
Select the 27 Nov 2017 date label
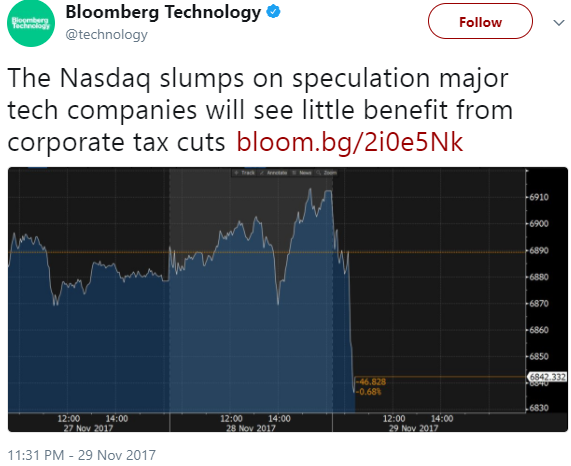point(88,428)
